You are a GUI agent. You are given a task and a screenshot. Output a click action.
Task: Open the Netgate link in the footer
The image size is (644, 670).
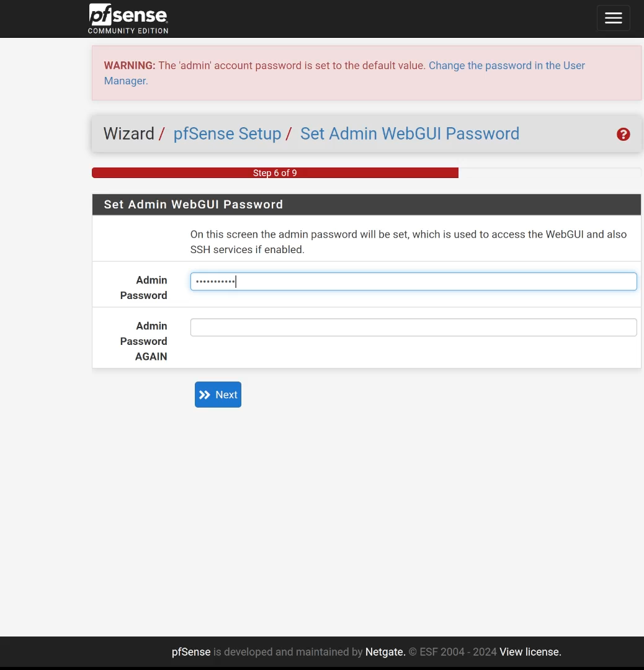coord(385,651)
